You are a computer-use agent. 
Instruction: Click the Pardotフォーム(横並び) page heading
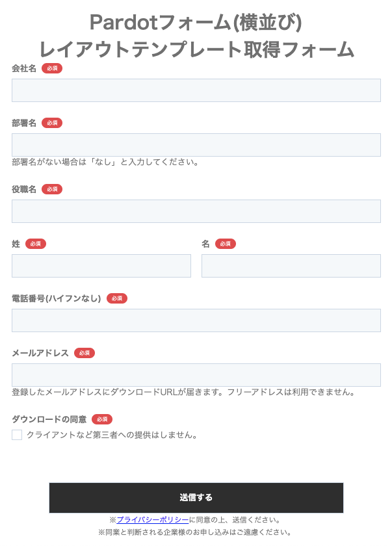click(x=196, y=23)
